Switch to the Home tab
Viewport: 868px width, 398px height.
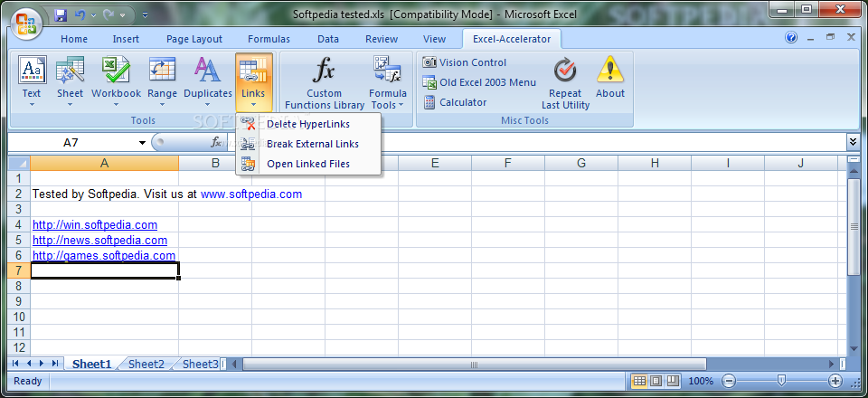click(x=74, y=39)
